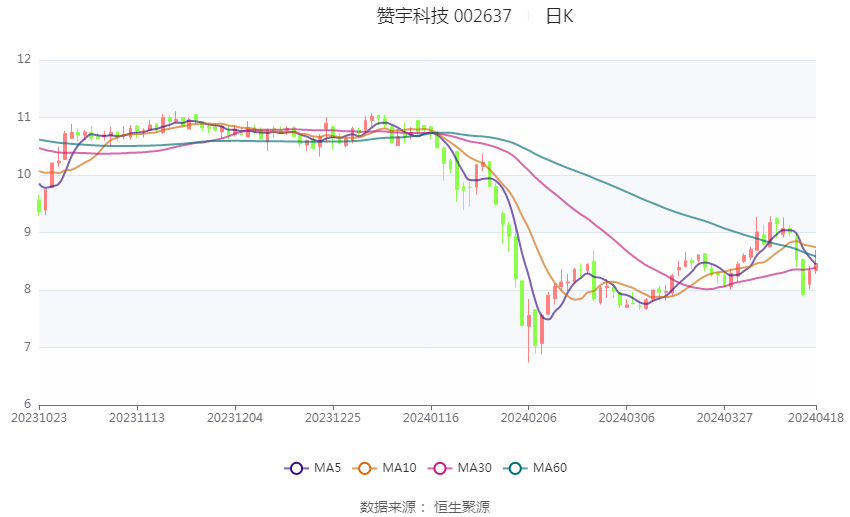Hide the MA10 series via its label
The height and width of the screenshot is (517, 850).
click(x=400, y=468)
